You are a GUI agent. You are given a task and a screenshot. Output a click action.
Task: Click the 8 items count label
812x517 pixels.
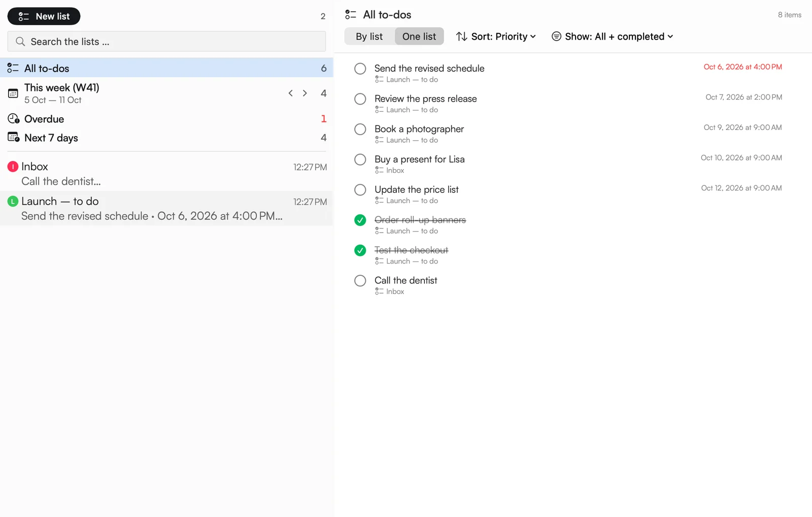(790, 15)
